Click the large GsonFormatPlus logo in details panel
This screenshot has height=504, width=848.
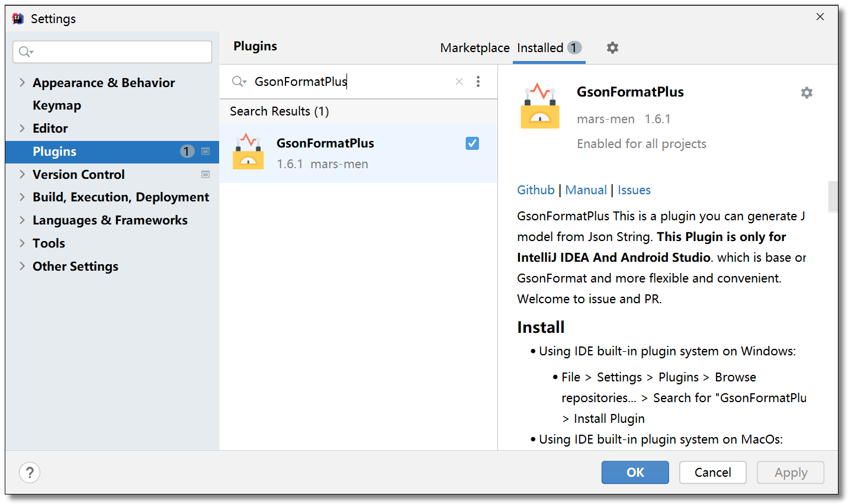tap(540, 107)
